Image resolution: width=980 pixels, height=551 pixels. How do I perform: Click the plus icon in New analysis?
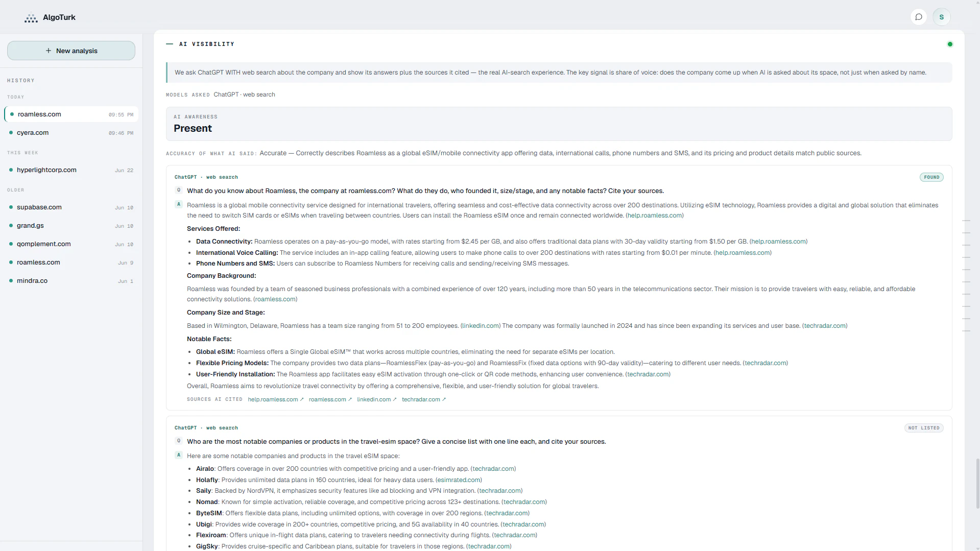[49, 51]
